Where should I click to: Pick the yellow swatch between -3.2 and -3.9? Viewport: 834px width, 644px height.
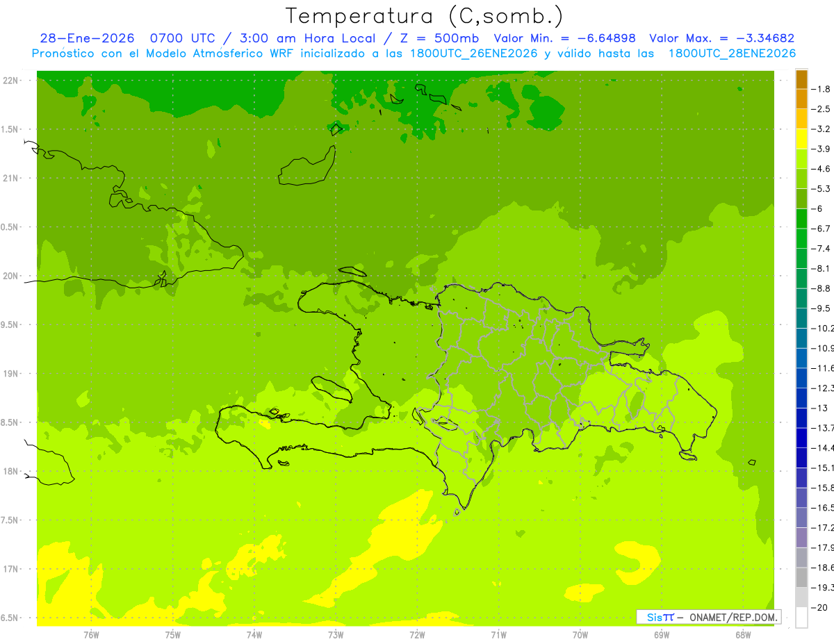pos(801,139)
